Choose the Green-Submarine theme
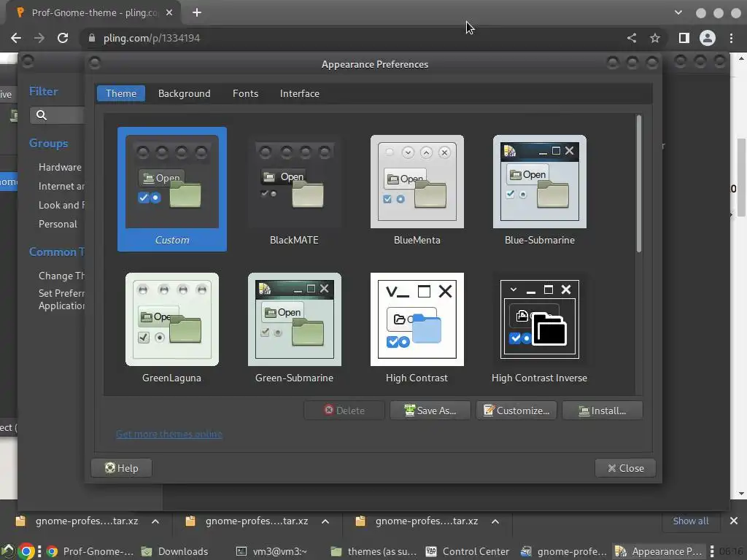This screenshot has width=747, height=560. pyautogui.click(x=295, y=327)
